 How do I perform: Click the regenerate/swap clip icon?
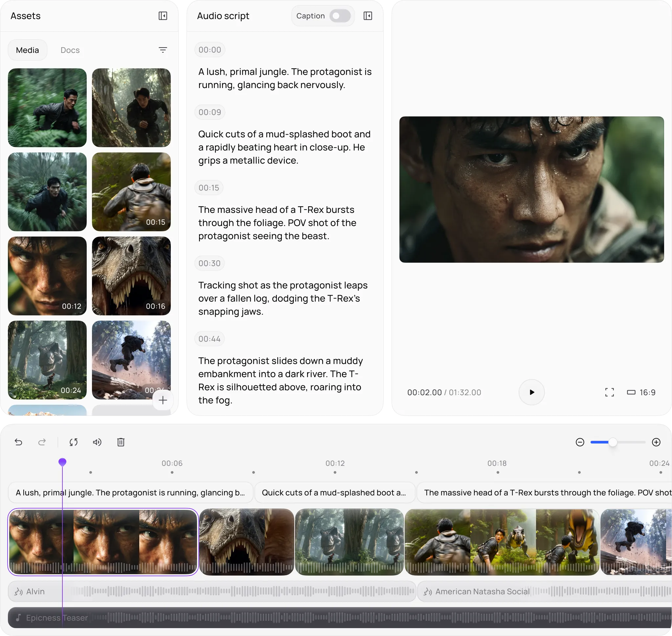tap(74, 442)
